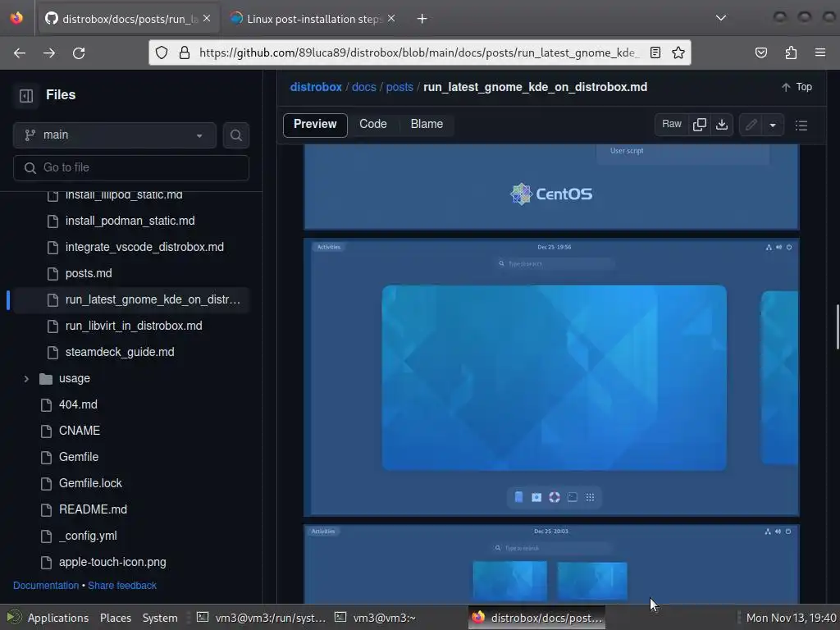Toggle reader view in address bar
840x630 pixels.
pyautogui.click(x=655, y=52)
